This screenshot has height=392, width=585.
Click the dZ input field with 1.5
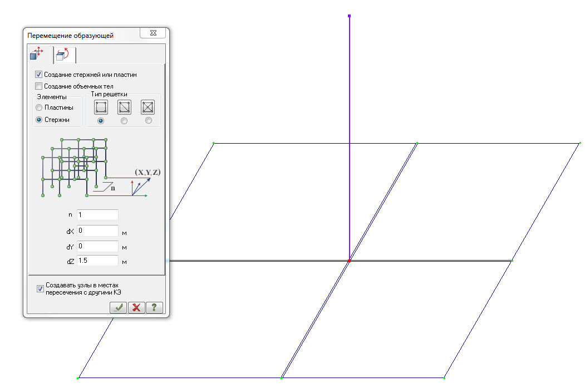click(x=98, y=261)
